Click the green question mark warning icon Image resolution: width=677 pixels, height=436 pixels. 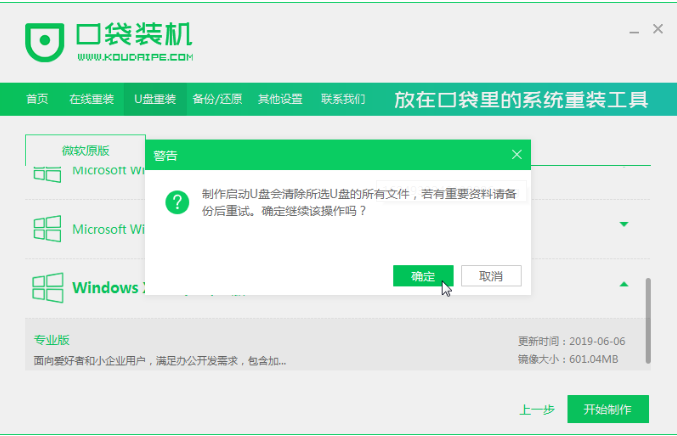177,203
